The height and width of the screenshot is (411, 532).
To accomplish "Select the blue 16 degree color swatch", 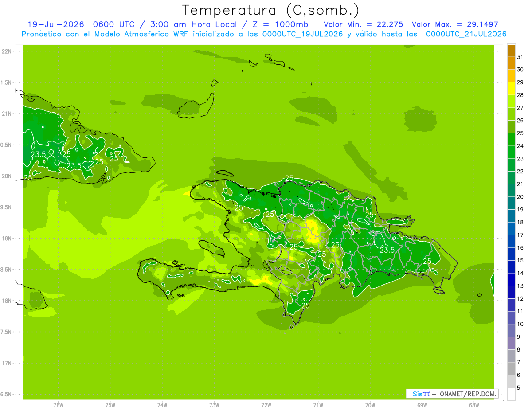I will tap(511, 241).
